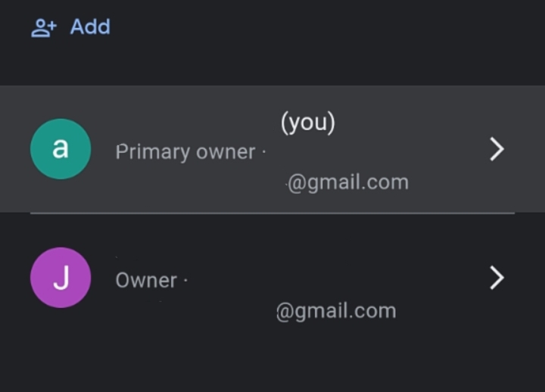Expand the Primary owner row chevron
Screen dimensions: 545x392
pyautogui.click(x=497, y=149)
